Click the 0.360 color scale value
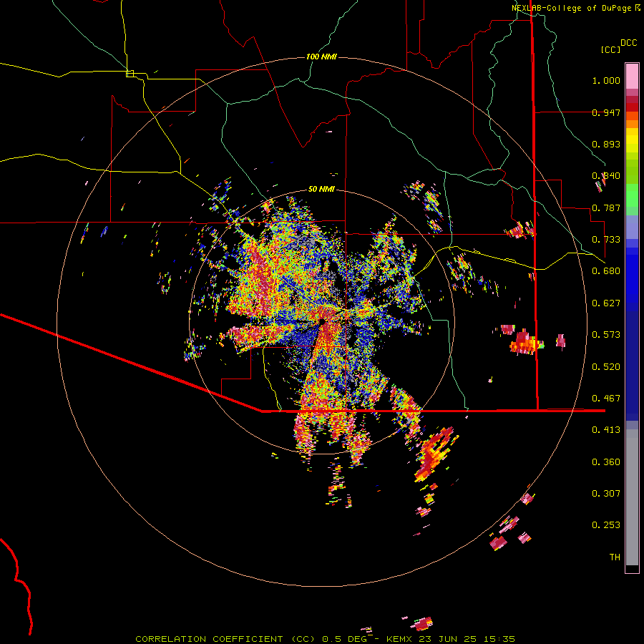The height and width of the screenshot is (644, 644). 606,462
